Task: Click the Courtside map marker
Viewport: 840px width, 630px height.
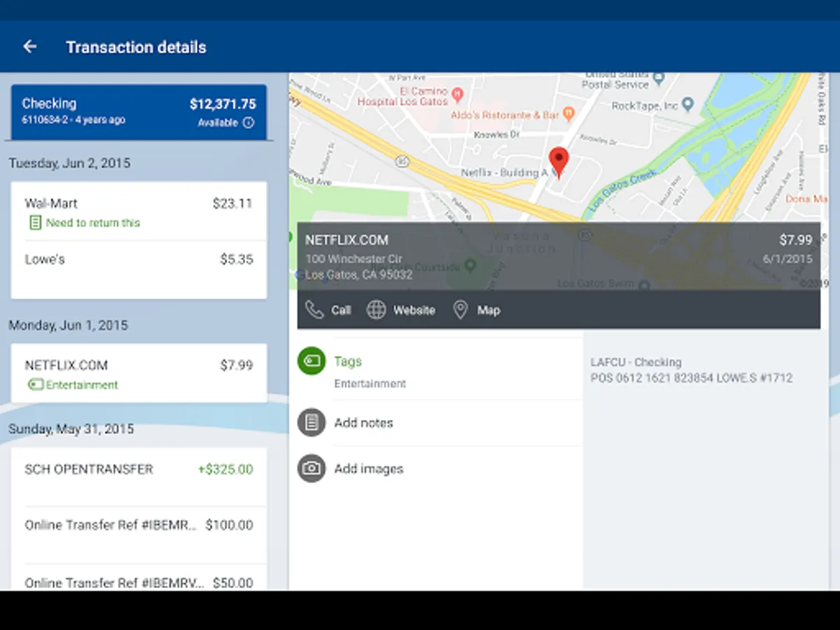Action: click(470, 266)
